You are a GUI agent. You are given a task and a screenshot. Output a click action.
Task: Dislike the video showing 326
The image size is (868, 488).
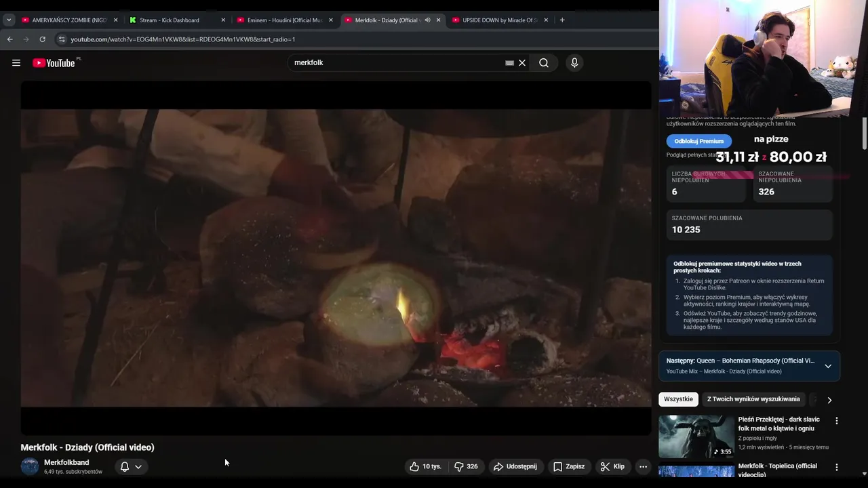tap(466, 466)
